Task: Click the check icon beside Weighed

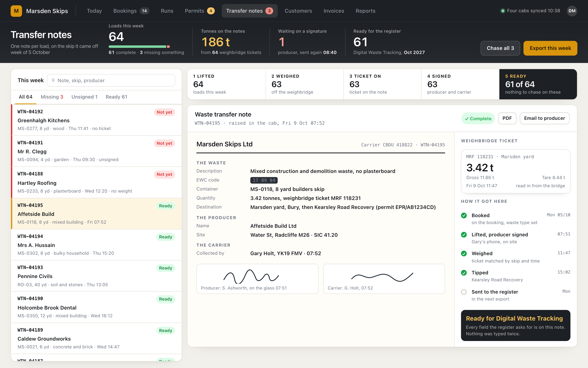Action: (464, 254)
